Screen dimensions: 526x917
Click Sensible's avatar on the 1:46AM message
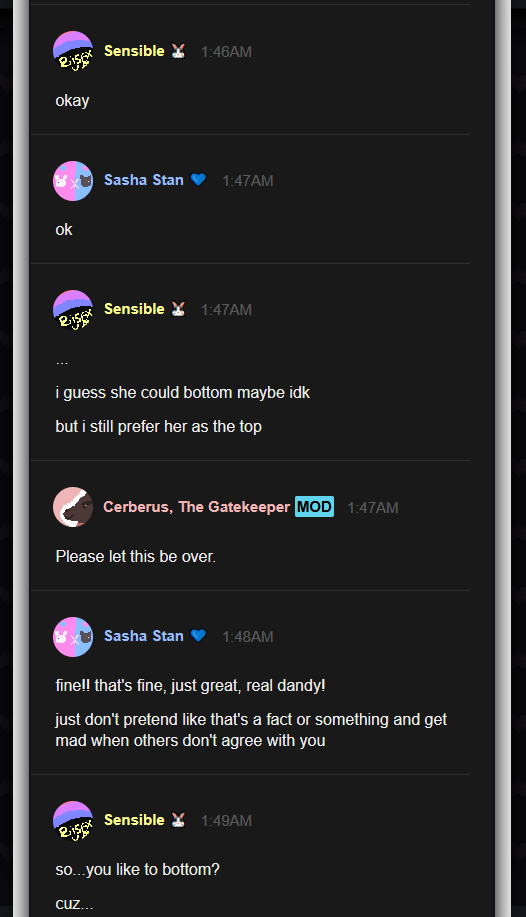[x=73, y=51]
